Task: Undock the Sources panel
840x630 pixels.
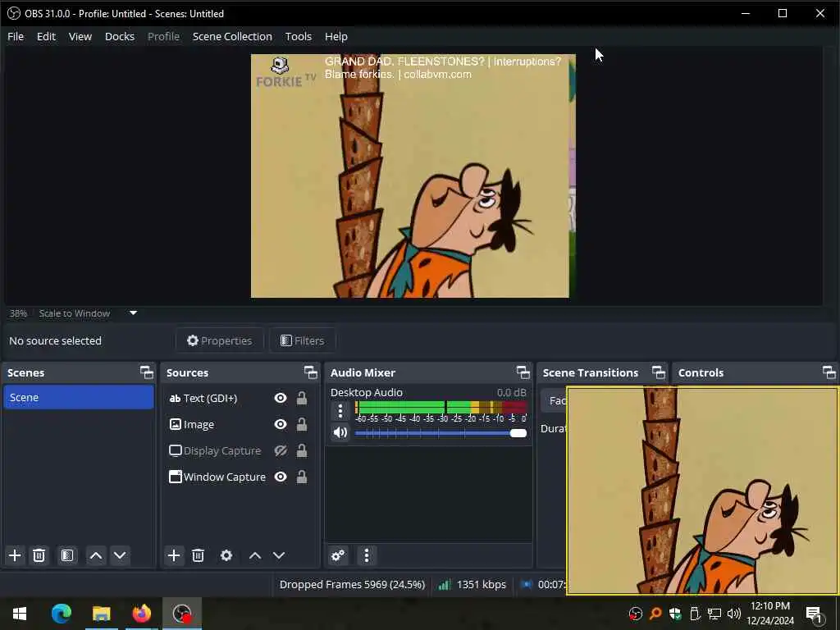Action: [x=311, y=372]
